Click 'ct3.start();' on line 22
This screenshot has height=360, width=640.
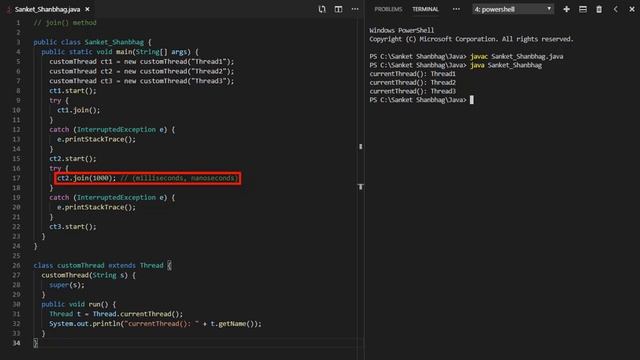tap(73, 227)
